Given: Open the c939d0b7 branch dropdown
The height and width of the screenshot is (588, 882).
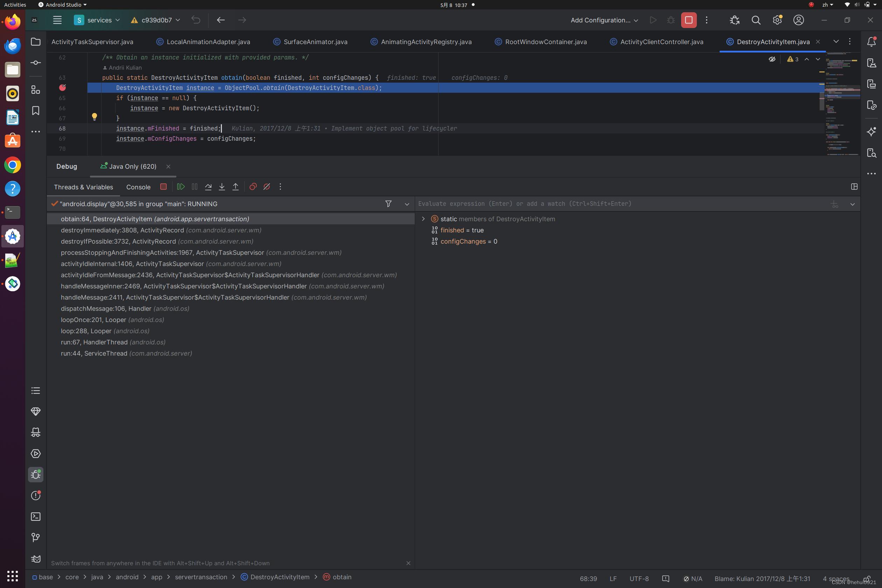Looking at the screenshot, I should [x=156, y=20].
